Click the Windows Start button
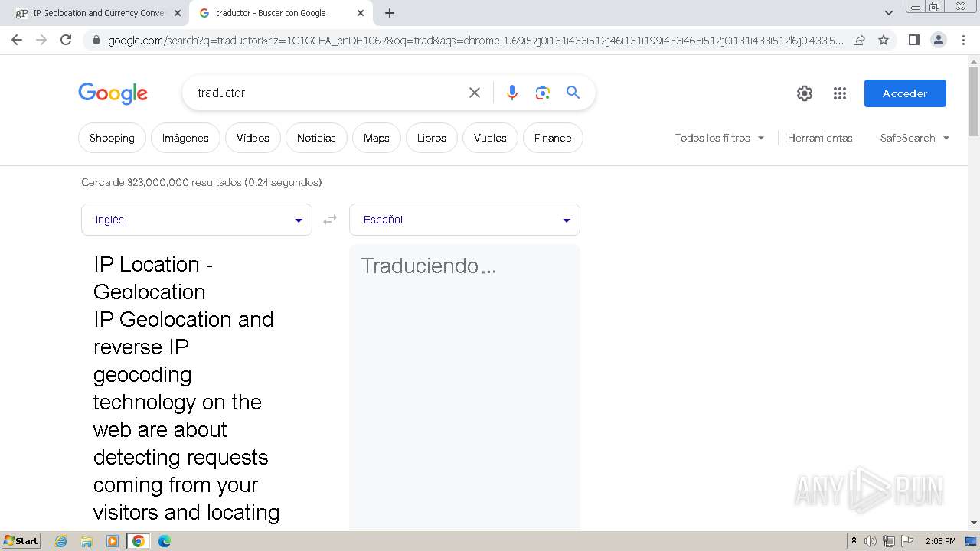 point(21,541)
